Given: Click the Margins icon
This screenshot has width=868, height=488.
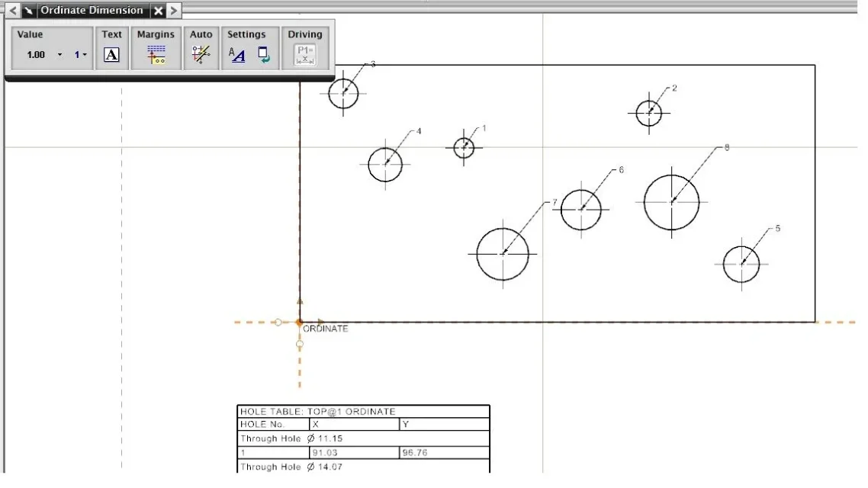Looking at the screenshot, I should [x=156, y=55].
